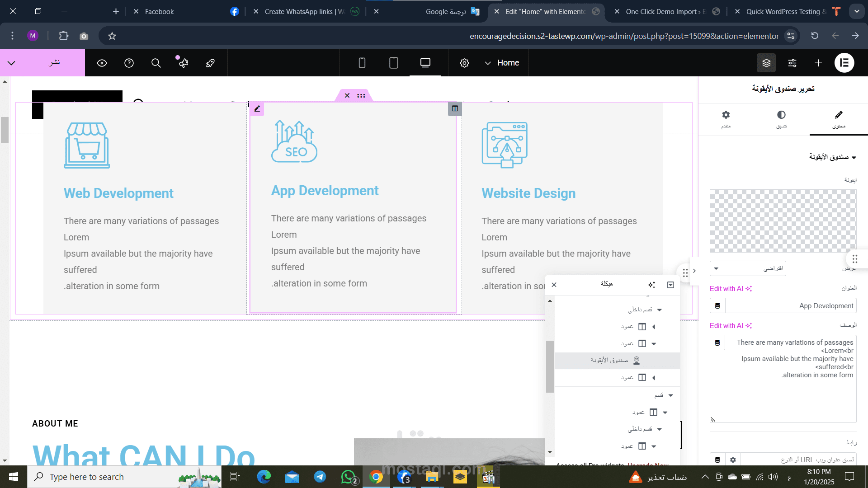Switch to tablet responsive view
Image resolution: width=868 pixels, height=488 pixels.
pyautogui.click(x=393, y=63)
